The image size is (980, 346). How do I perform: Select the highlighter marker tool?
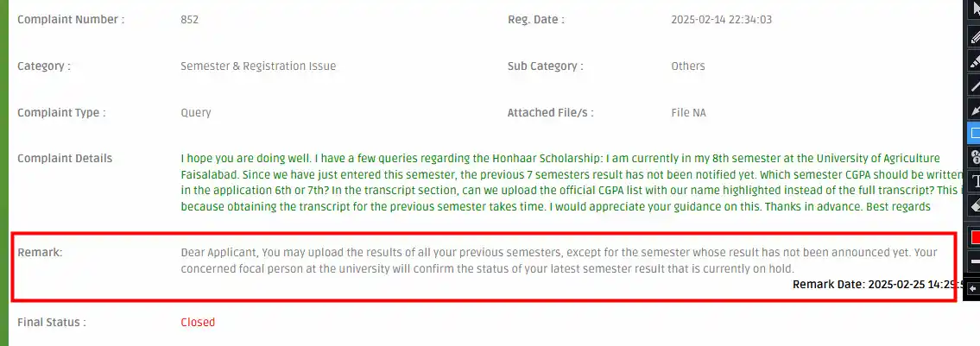[974, 61]
